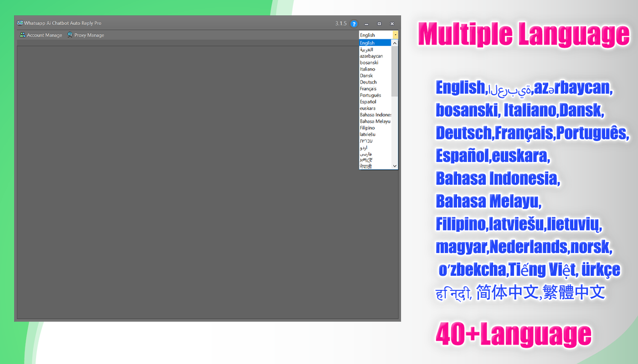
Task: Switch language to euskara
Action: [x=375, y=108]
